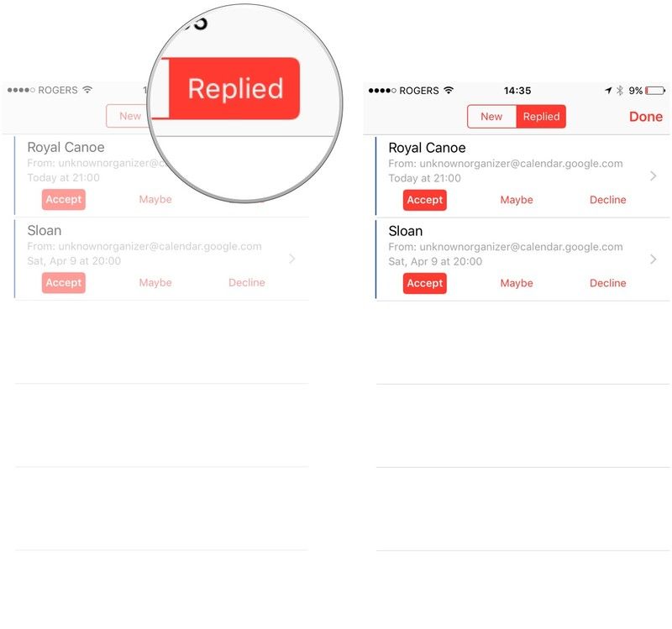The image size is (672, 629).
Task: Tap the Wi-Fi icon in the right phone's status bar
Action: click(449, 91)
